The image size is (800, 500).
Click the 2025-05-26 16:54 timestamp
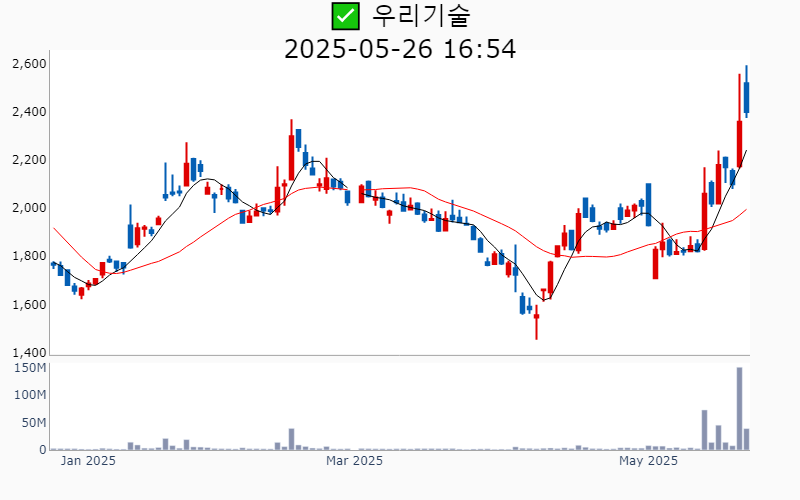point(400,49)
